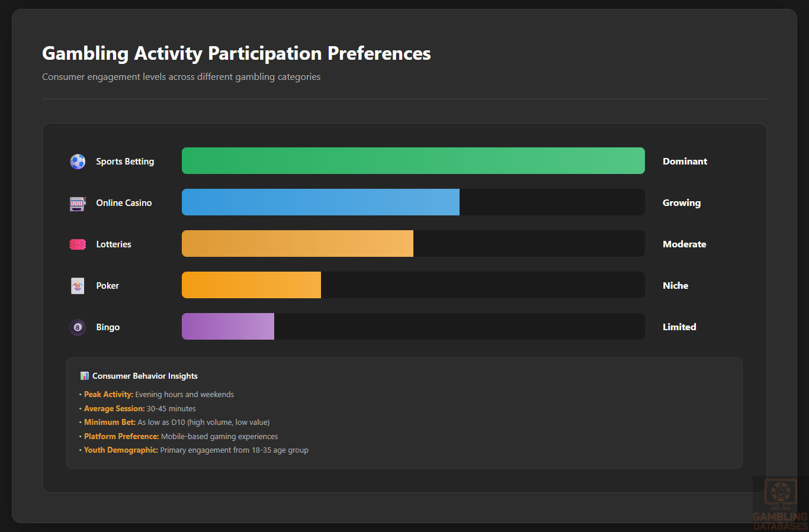The width and height of the screenshot is (809, 532).
Task: Click the green Sports Betting bar
Action: (413, 161)
